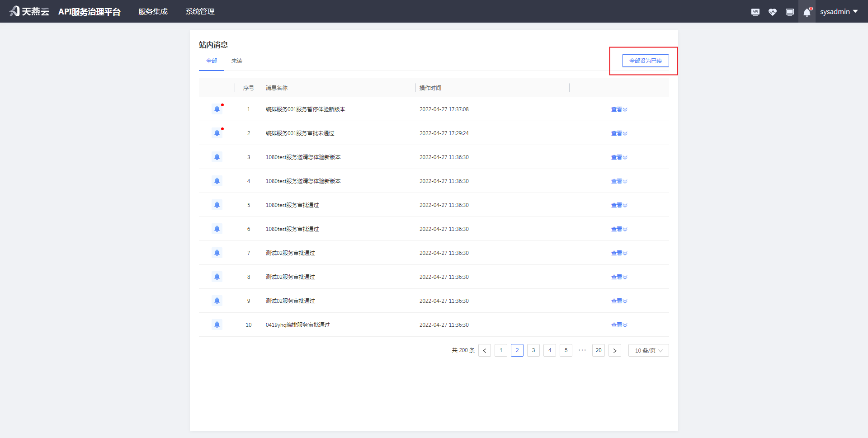Open the monitor screen icon in top bar
The image size is (868, 438).
790,11
